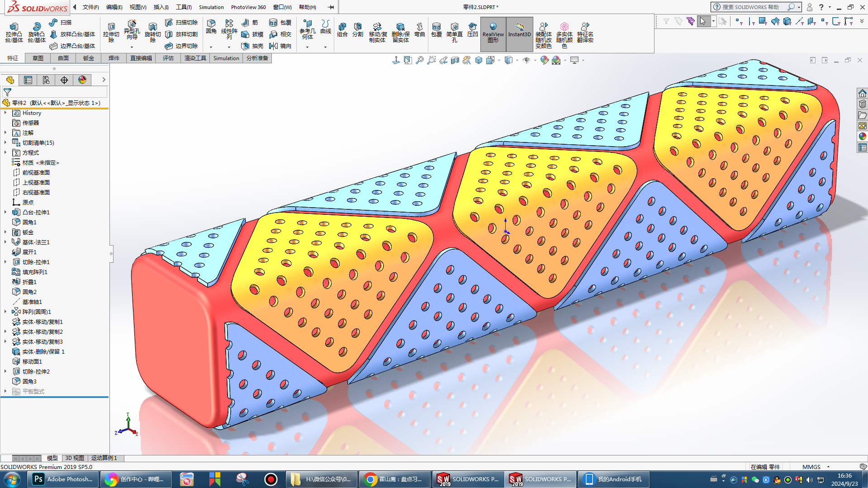The image size is (868, 488).
Task: Click the Simple Hole tool (简单直孔)
Action: point(455,33)
